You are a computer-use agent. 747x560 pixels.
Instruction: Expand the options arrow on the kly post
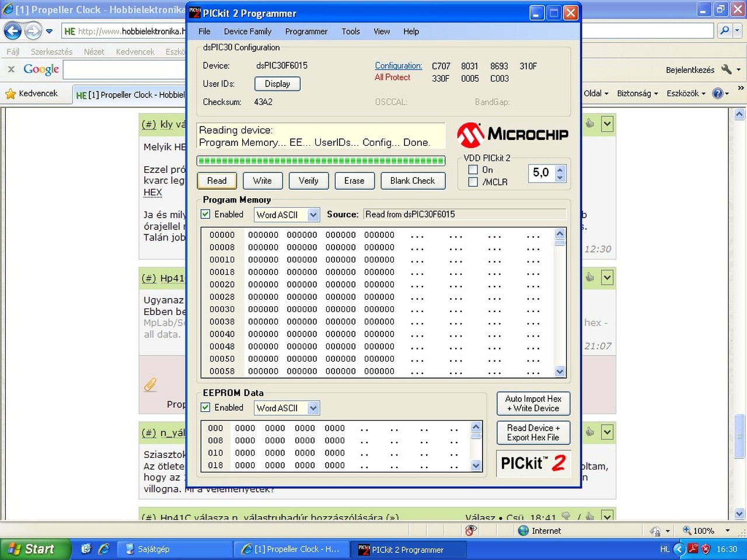click(x=608, y=124)
